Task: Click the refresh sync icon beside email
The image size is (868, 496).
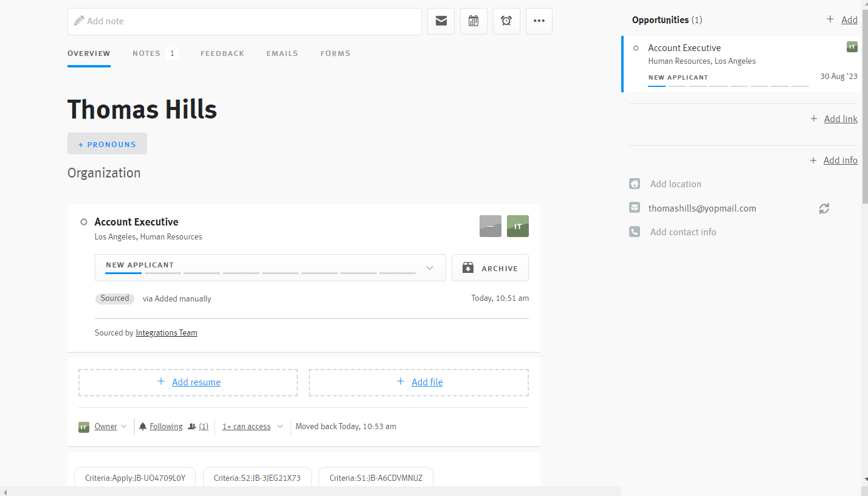Action: click(824, 208)
